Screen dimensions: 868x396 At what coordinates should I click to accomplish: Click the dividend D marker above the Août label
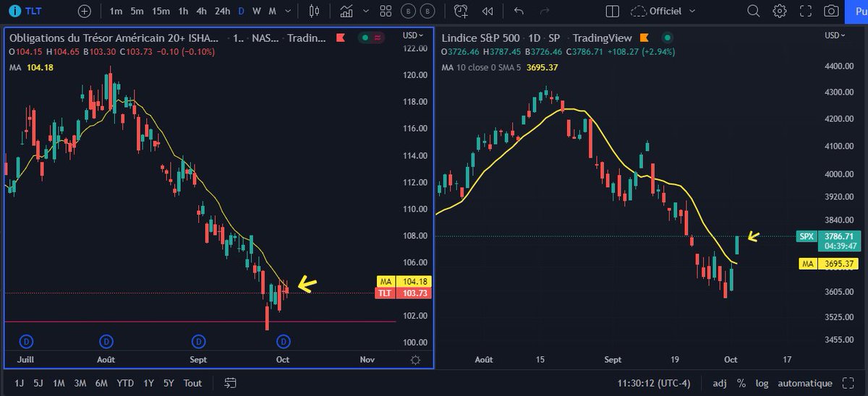click(106, 340)
